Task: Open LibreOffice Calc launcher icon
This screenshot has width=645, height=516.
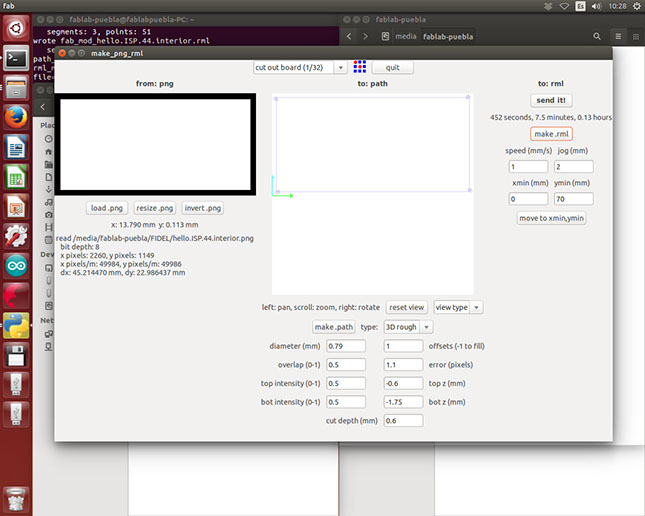Action: pos(16,177)
